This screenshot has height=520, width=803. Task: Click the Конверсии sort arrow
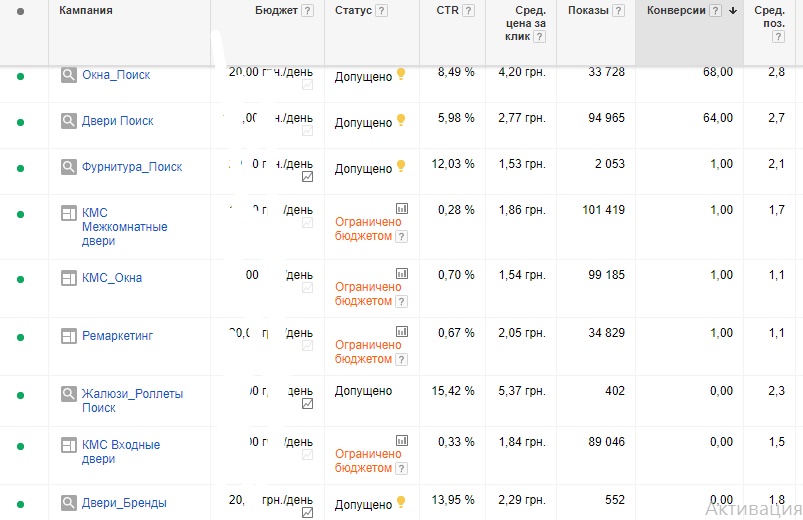(733, 11)
